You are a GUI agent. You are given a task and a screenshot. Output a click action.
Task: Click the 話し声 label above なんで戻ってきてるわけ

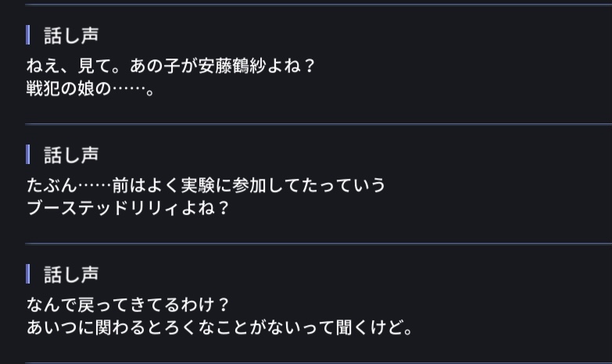71,274
